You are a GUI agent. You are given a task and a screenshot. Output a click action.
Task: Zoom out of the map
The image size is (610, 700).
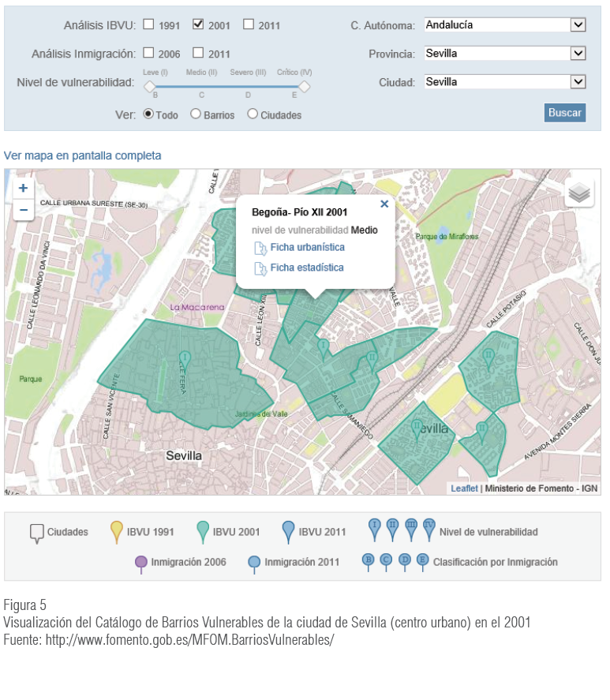click(x=23, y=210)
